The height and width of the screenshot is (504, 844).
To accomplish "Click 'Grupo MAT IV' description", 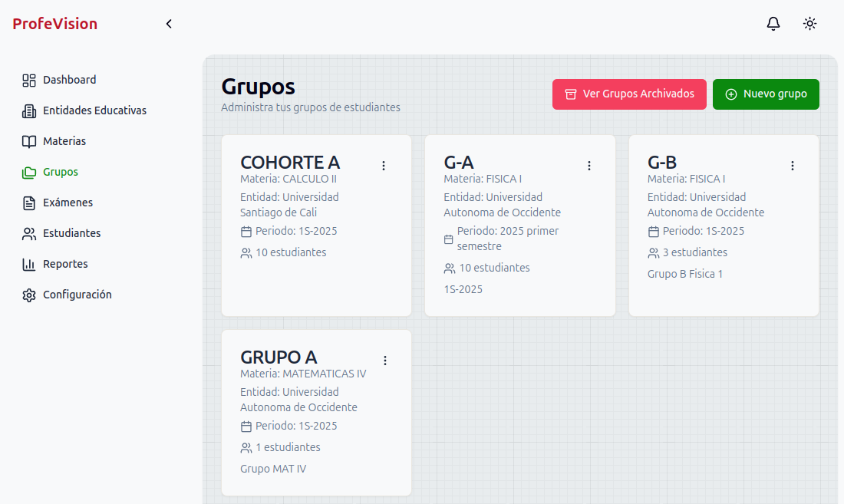I will [x=273, y=469].
